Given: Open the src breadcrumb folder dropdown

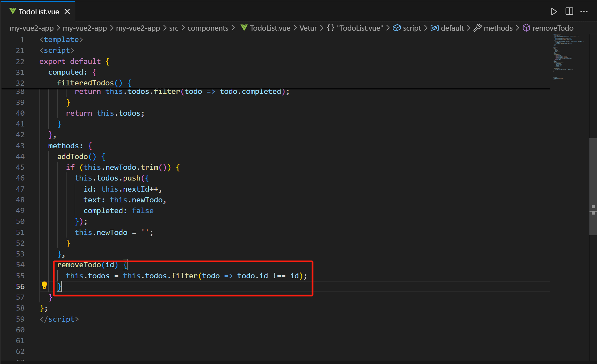Looking at the screenshot, I should (x=174, y=28).
